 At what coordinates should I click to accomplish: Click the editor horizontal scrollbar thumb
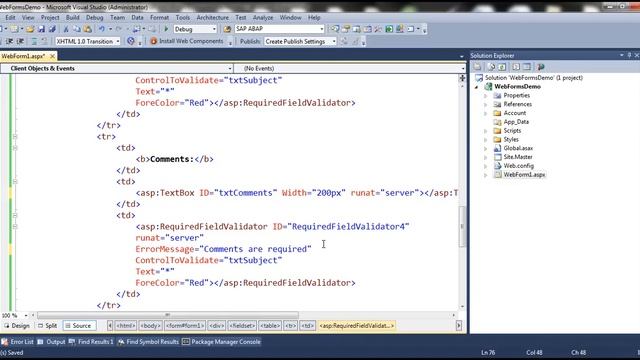(168, 316)
